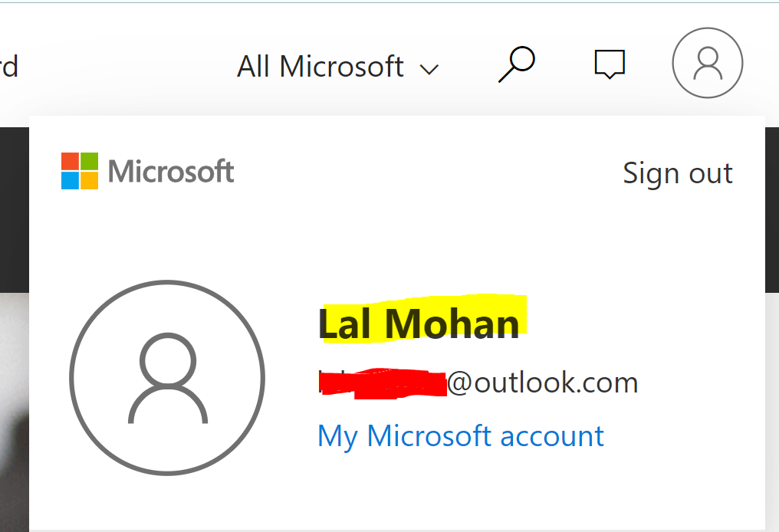Click the dark banner left of panel
Image resolution: width=779 pixels, height=532 pixels.
(x=14, y=207)
